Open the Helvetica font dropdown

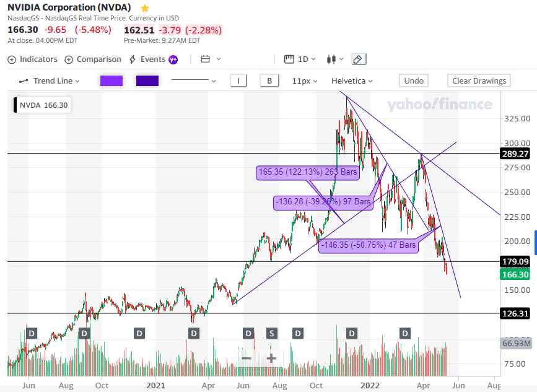[x=352, y=81]
